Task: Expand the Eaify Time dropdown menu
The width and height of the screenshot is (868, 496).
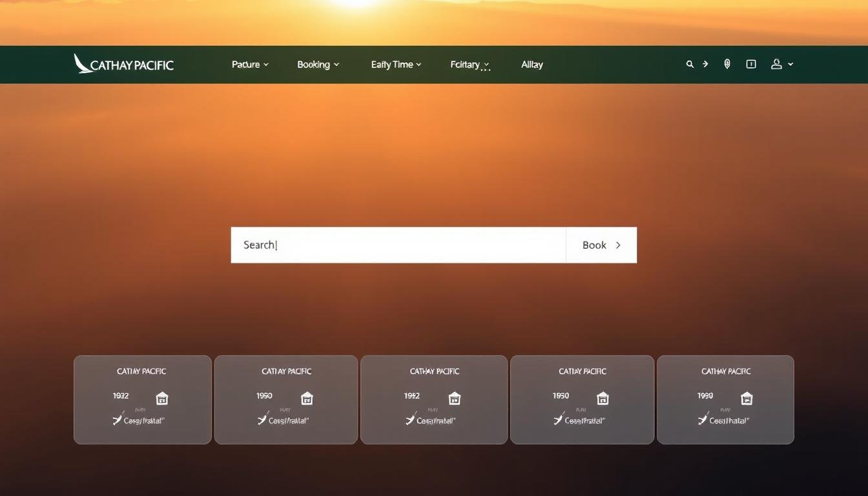Action: pyautogui.click(x=396, y=65)
